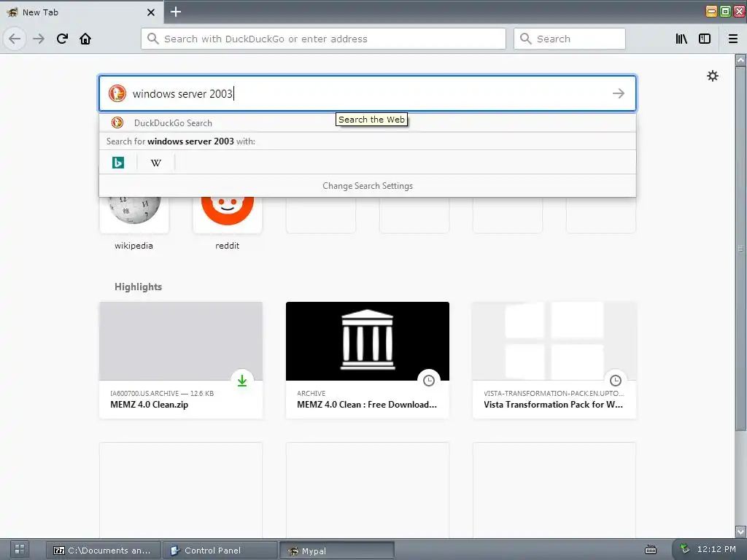Open the reddit top site tile
The height and width of the screenshot is (560, 747).
click(x=228, y=214)
